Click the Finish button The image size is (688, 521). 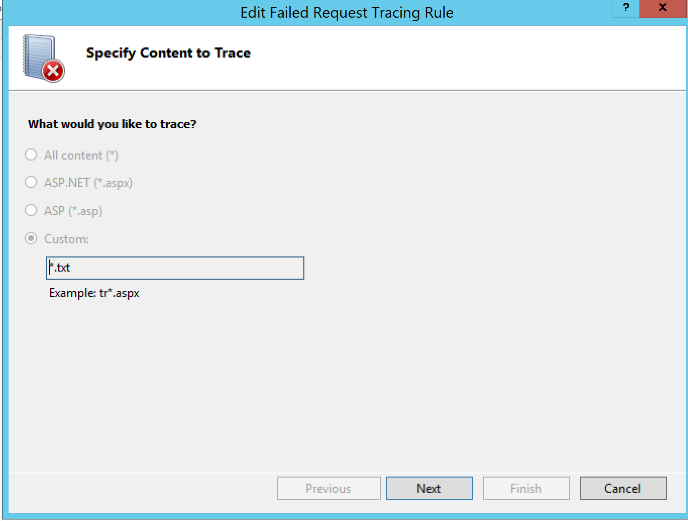click(526, 489)
